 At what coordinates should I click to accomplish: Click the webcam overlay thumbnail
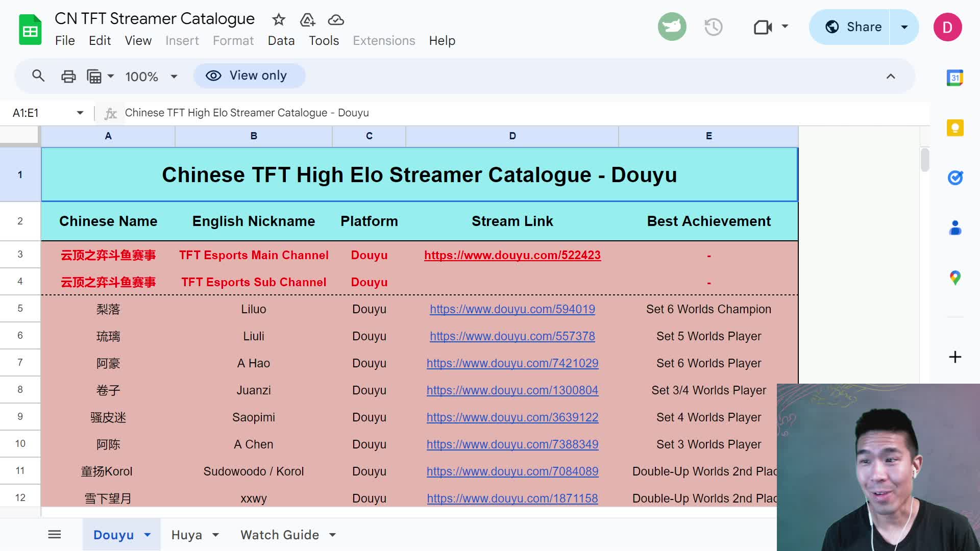pos(878,467)
